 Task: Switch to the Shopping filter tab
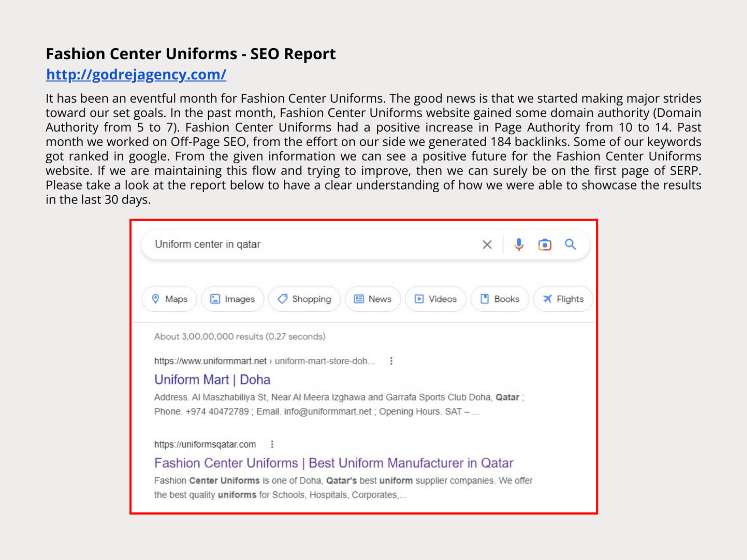pyautogui.click(x=304, y=299)
